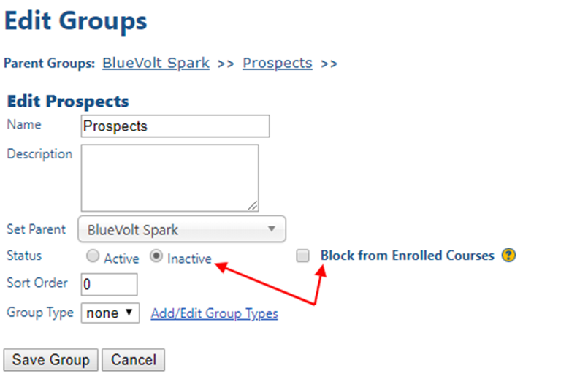Click the Save Group button
The width and height of the screenshot is (588, 379).
coord(51,360)
